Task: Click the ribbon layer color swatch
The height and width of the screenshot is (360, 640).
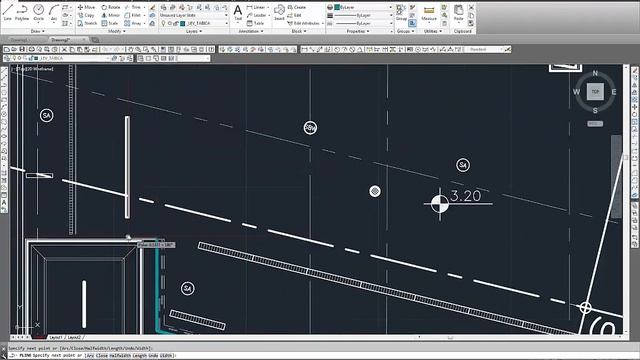Action: tap(182, 23)
